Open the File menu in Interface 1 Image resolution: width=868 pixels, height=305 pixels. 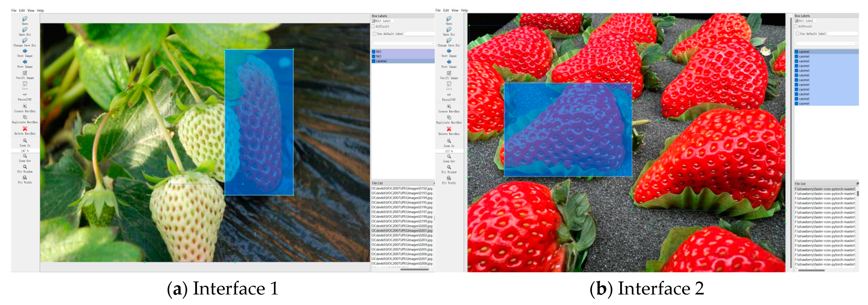pos(14,10)
